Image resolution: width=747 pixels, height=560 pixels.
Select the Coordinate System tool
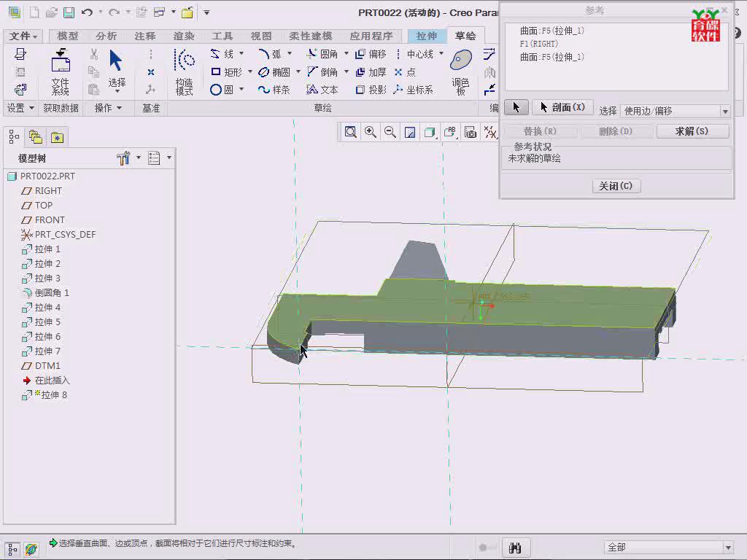pos(414,90)
